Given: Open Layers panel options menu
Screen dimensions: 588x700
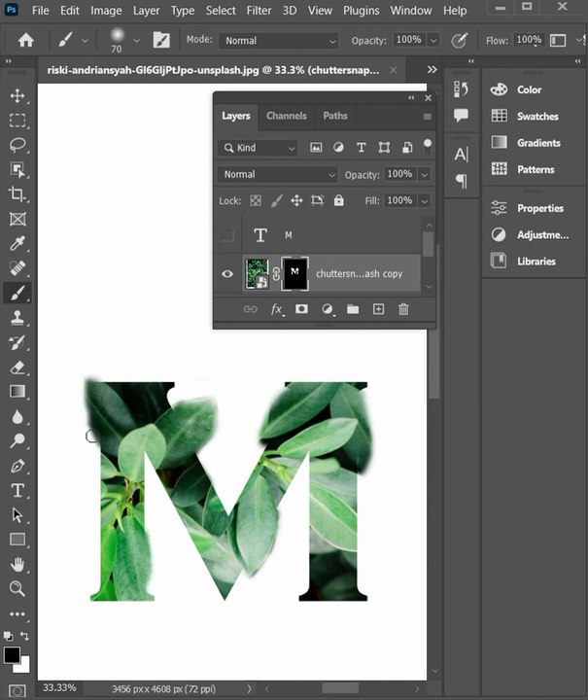Looking at the screenshot, I should [x=427, y=117].
